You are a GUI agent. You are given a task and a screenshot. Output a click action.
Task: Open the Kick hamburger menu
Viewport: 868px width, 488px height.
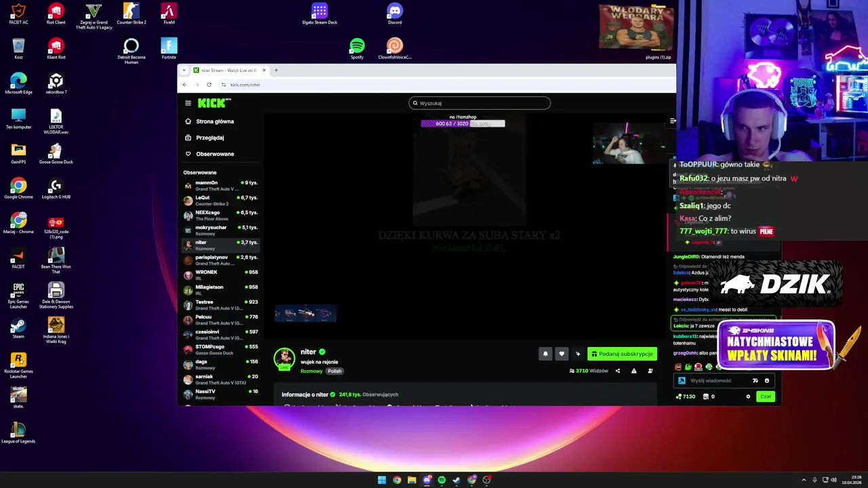click(188, 103)
